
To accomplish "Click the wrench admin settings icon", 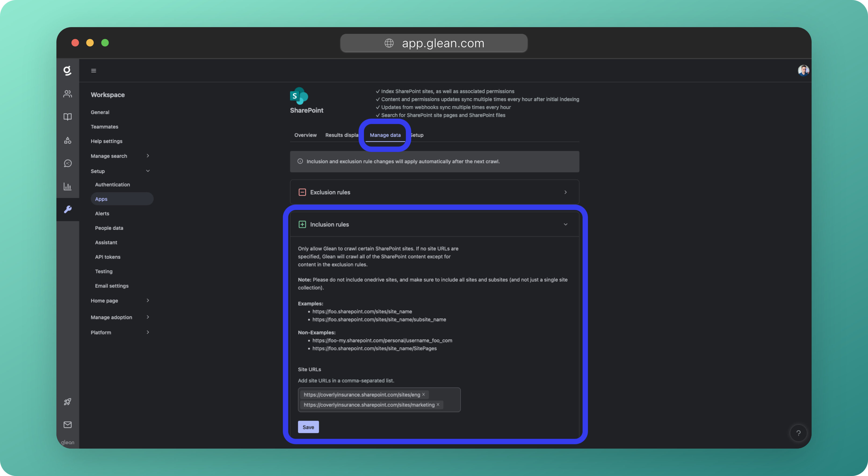I will (x=67, y=209).
